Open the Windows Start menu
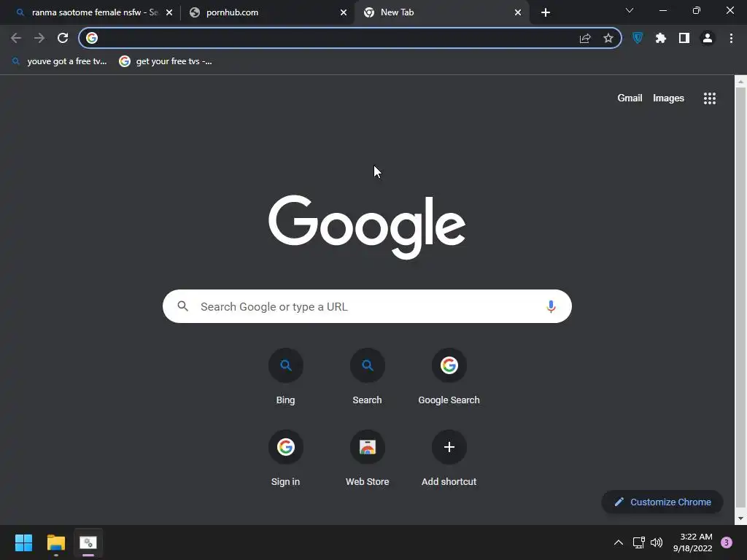The width and height of the screenshot is (747, 560). (23, 542)
